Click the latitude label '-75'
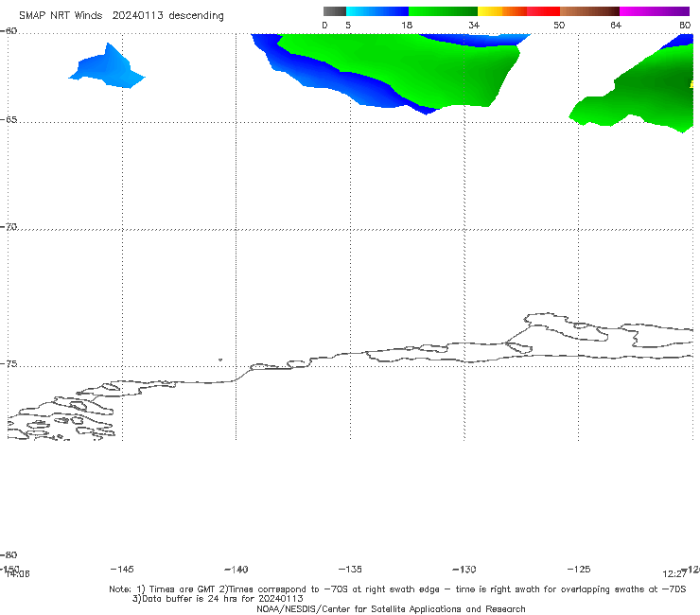 click(x=9, y=364)
